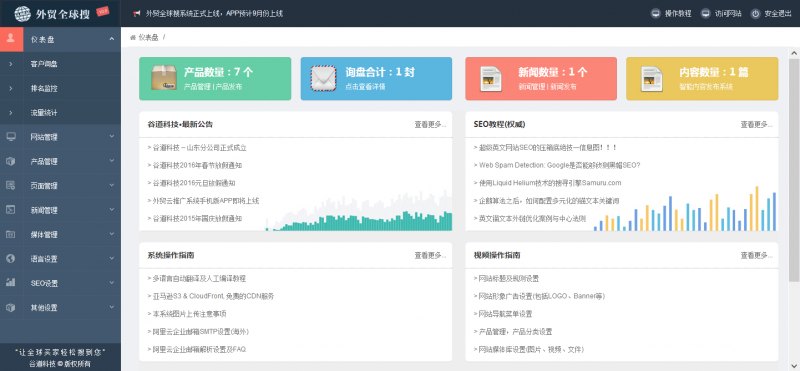Click the 语言设置 globe icon
This screenshot has width=800, height=371.
point(11,259)
